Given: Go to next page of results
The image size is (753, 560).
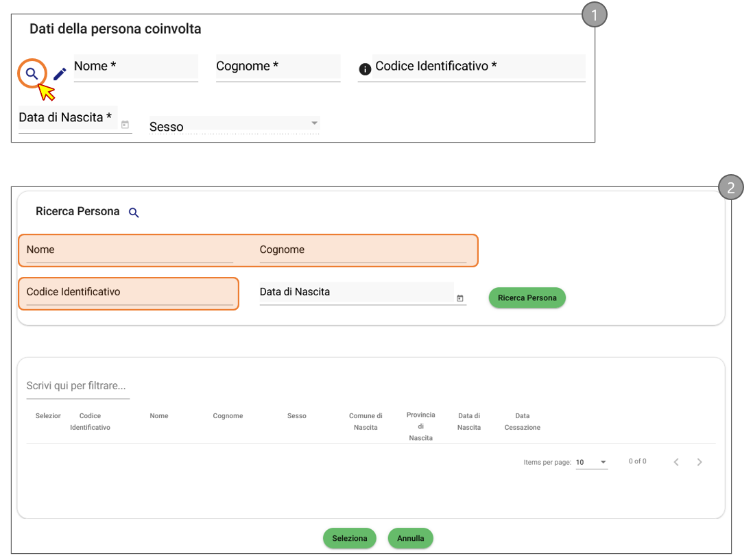Looking at the screenshot, I should (x=700, y=462).
